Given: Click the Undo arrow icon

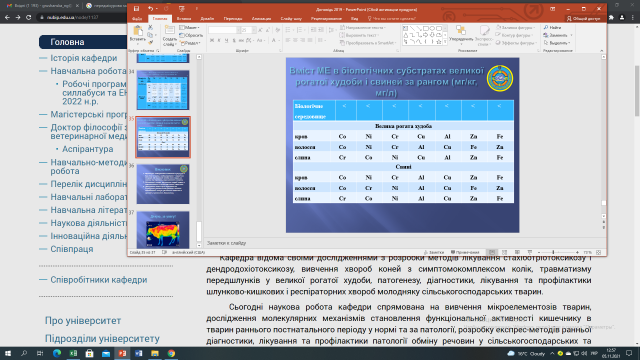Looking at the screenshot, I should (x=150, y=9).
